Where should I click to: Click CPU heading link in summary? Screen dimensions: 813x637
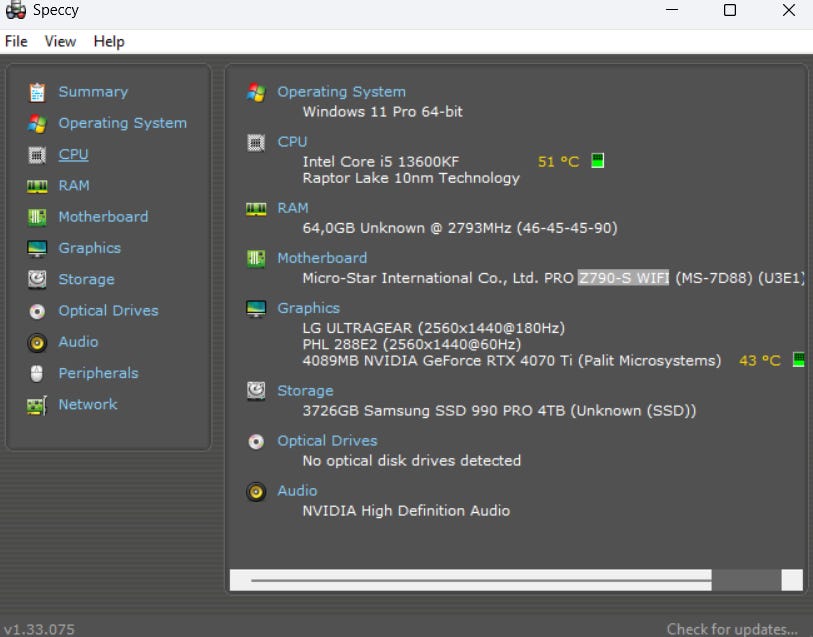pyautogui.click(x=292, y=141)
